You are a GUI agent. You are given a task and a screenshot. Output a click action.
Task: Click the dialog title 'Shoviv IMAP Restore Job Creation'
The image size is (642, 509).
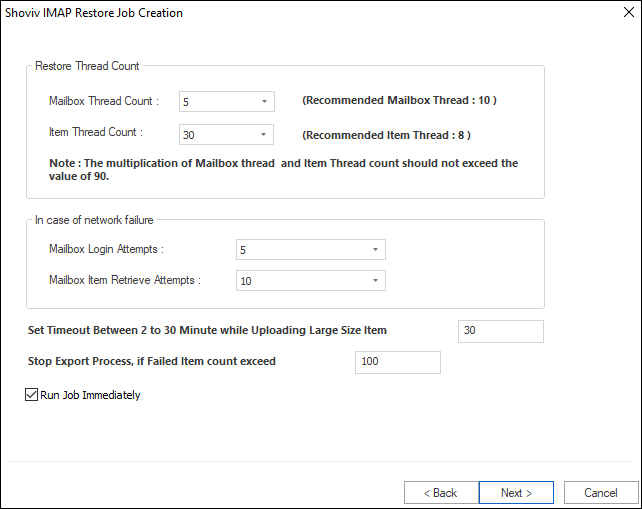pos(94,13)
